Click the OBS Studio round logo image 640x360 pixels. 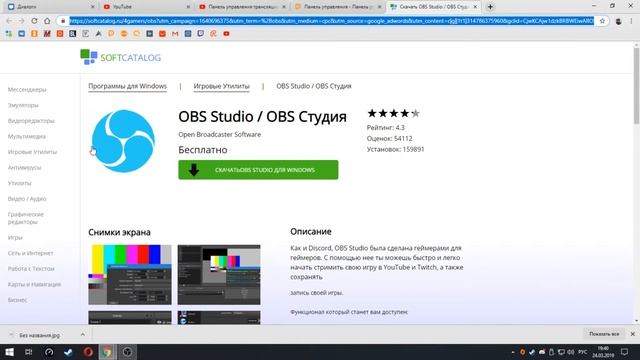point(123,141)
